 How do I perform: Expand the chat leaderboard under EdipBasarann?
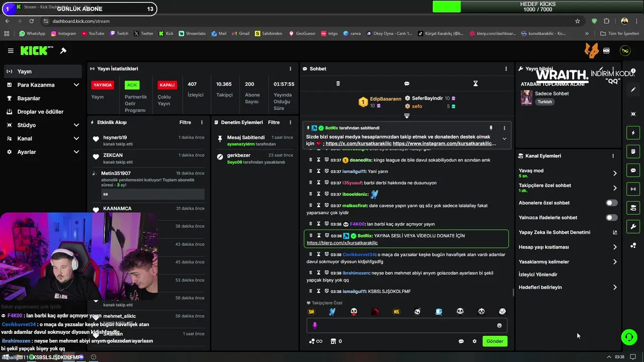[x=407, y=116]
